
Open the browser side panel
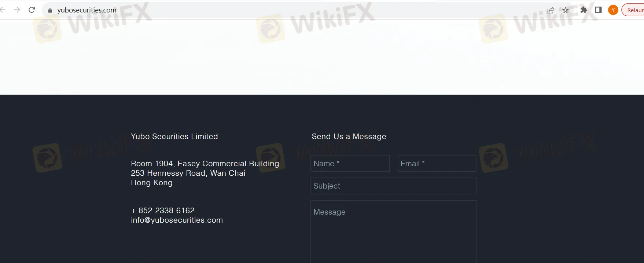pyautogui.click(x=598, y=10)
